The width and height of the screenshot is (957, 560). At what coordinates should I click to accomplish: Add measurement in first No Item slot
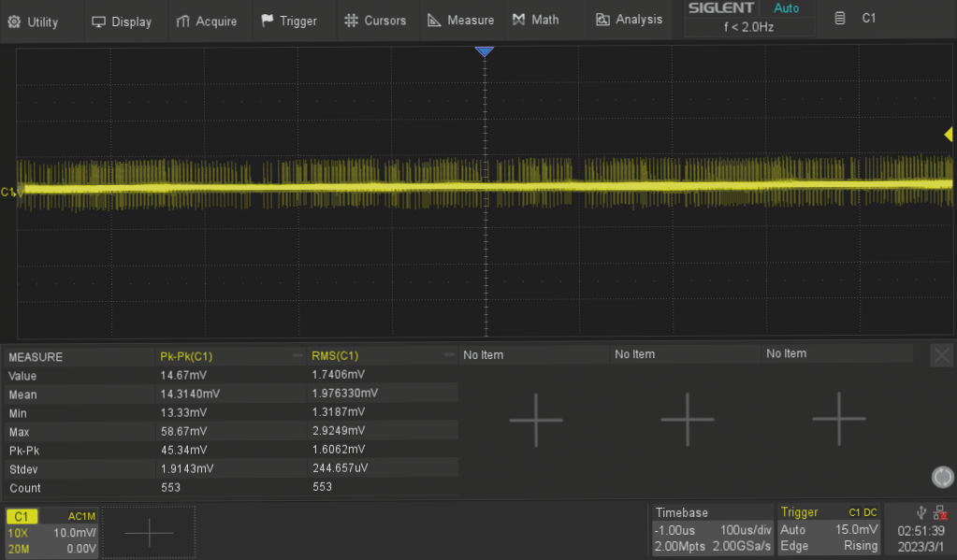point(536,419)
